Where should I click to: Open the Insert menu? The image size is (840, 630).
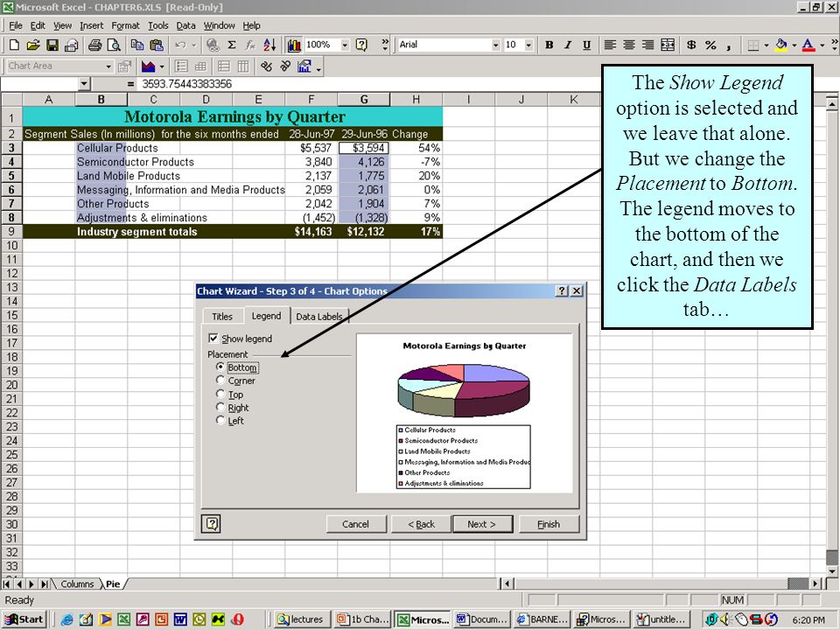point(92,25)
